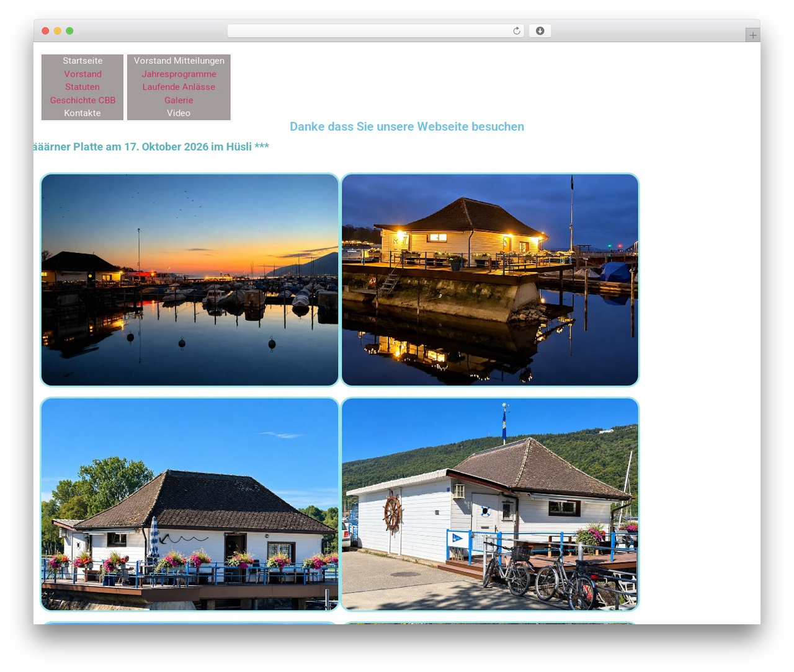
Task: Open the boathouse with bicycles photo
Action: pyautogui.click(x=490, y=504)
